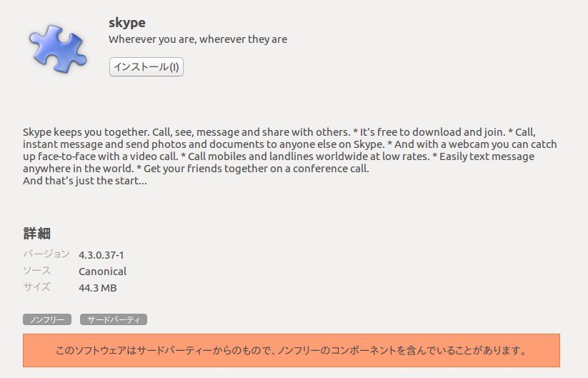The height and width of the screenshot is (378, 588).
Task: Click the 44.3 MB size value
Action: [97, 288]
